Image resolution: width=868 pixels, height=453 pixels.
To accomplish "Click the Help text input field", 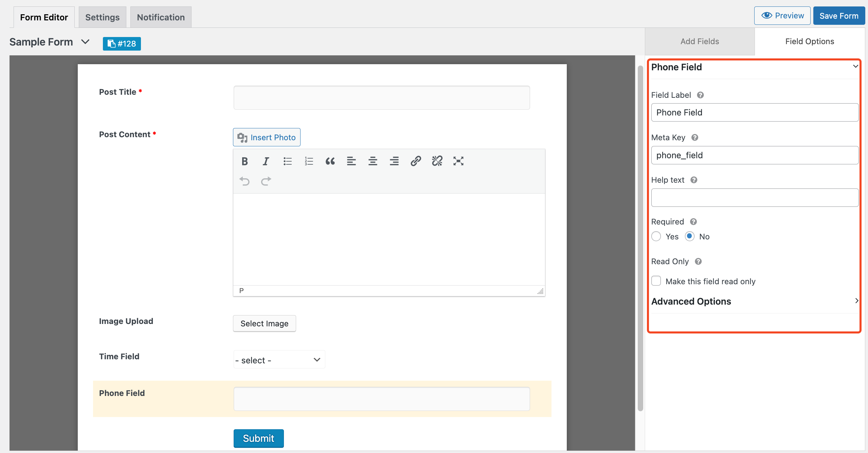I will coord(754,198).
